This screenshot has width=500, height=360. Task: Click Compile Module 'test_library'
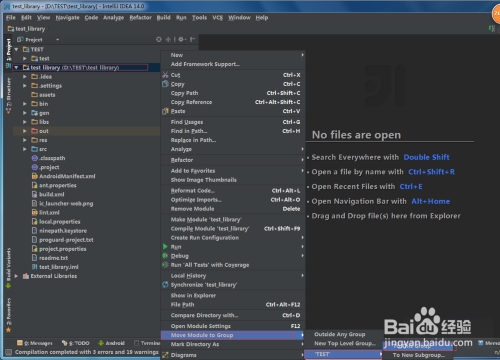coord(233,229)
